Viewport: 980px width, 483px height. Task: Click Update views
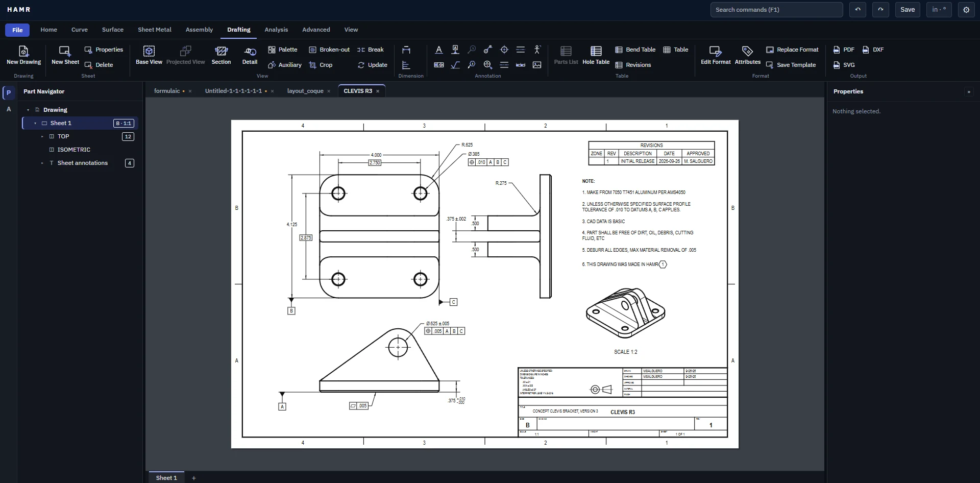pyautogui.click(x=373, y=65)
